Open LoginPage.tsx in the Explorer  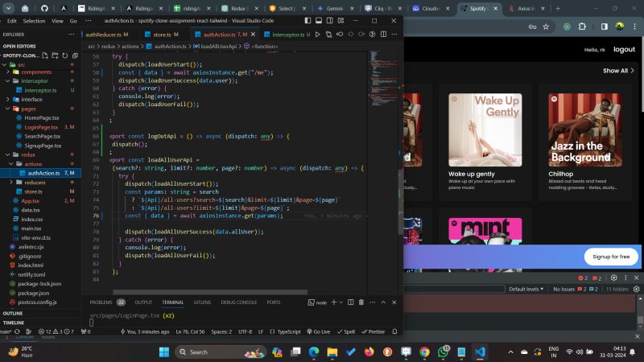point(41,127)
